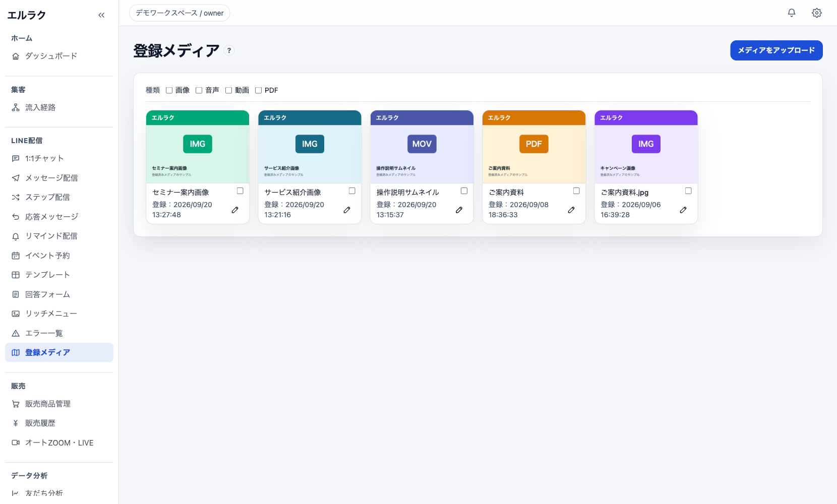Image resolution: width=837 pixels, height=504 pixels.
Task: Click the 1:1チャット message icon
Action: (16, 158)
